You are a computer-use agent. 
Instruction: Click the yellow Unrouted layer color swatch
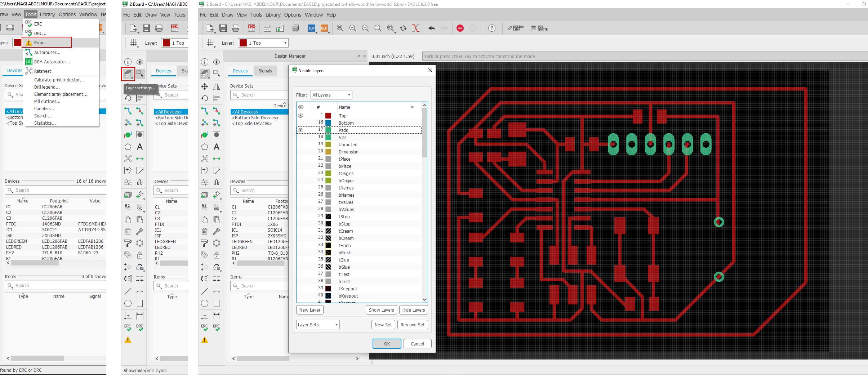pyautogui.click(x=328, y=144)
